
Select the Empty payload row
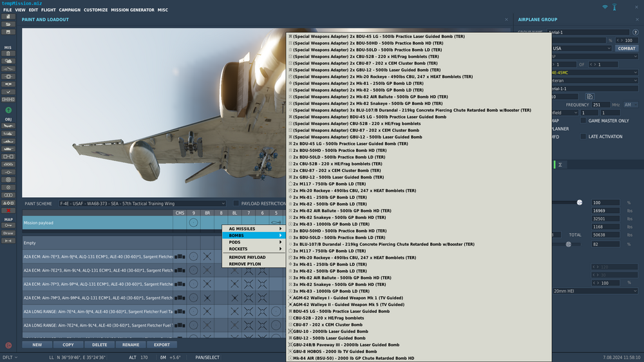(97, 243)
